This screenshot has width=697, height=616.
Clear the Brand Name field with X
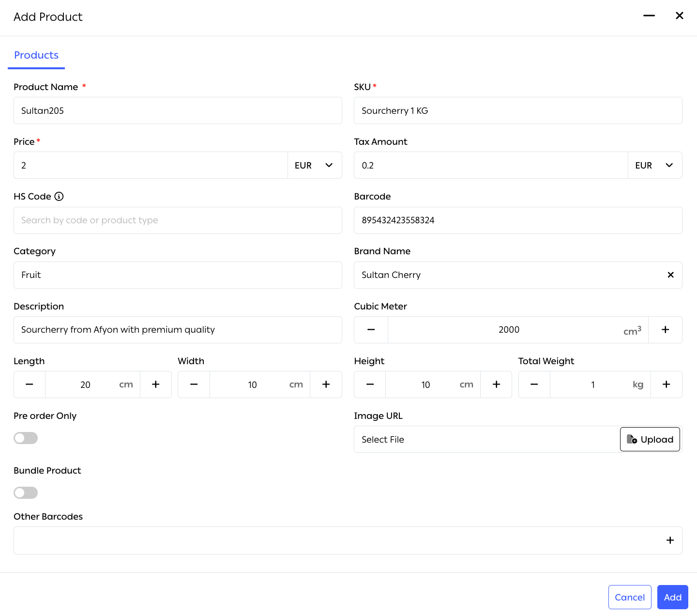click(670, 275)
